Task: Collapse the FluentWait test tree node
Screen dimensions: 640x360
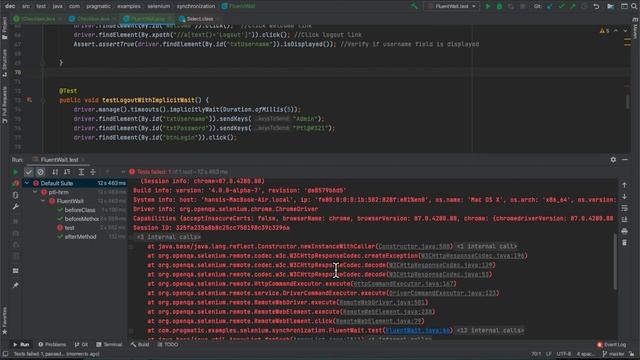Action: [x=43, y=201]
